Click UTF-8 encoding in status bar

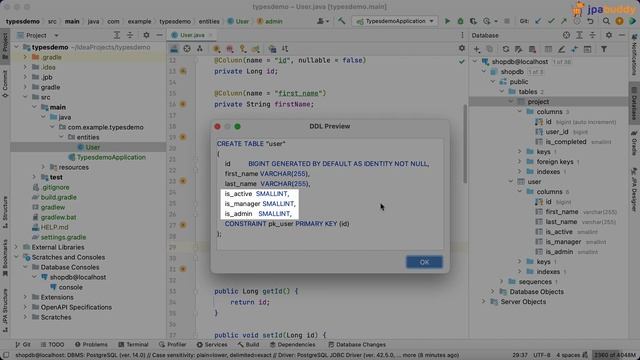[x=542, y=355]
